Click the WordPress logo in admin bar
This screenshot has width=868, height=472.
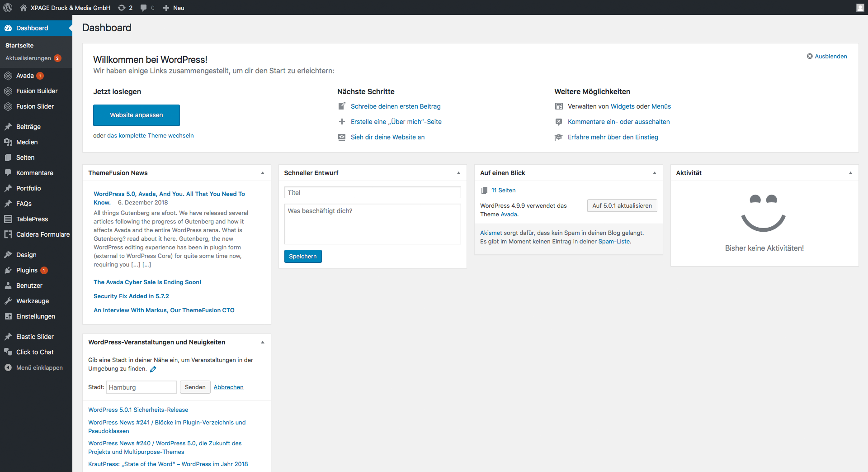8,8
